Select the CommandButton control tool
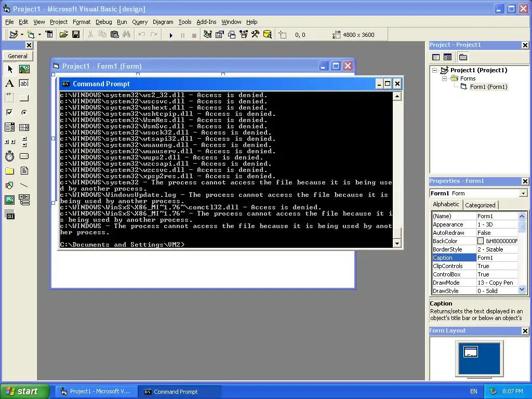The height and width of the screenshot is (399, 532). [24, 98]
